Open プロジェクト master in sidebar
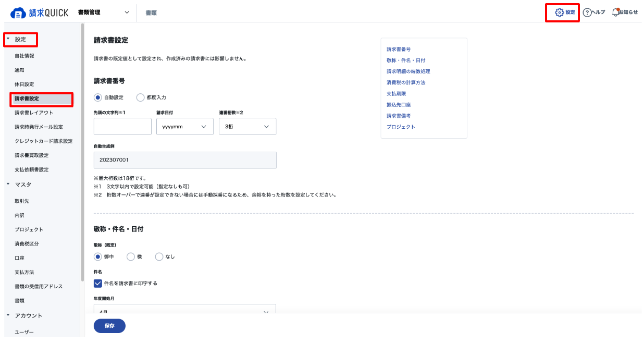The image size is (644, 343). coord(29,229)
